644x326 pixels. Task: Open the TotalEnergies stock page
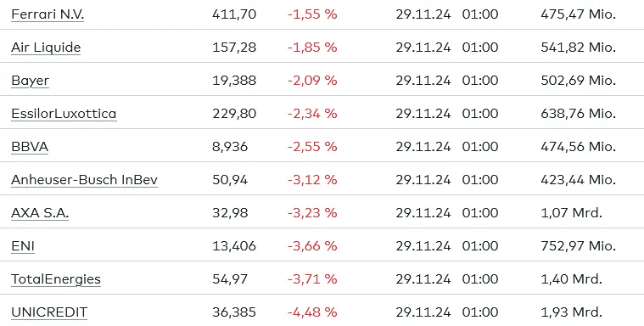(x=56, y=279)
